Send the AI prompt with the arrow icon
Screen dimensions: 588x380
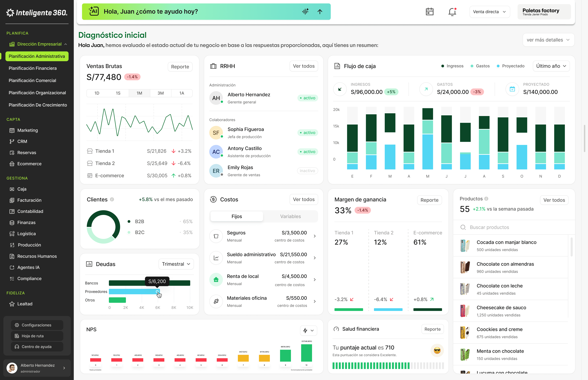point(320,12)
